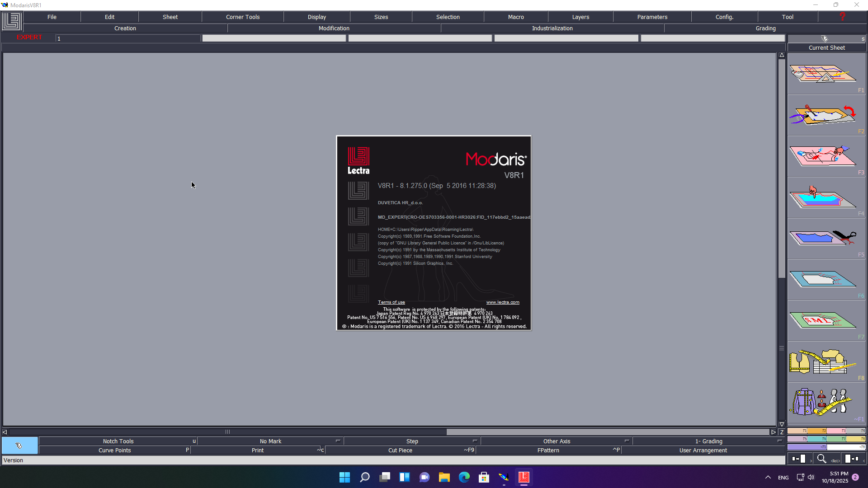Click the small-to-large sheet arrow icon
868x488 pixels.
click(x=799, y=459)
